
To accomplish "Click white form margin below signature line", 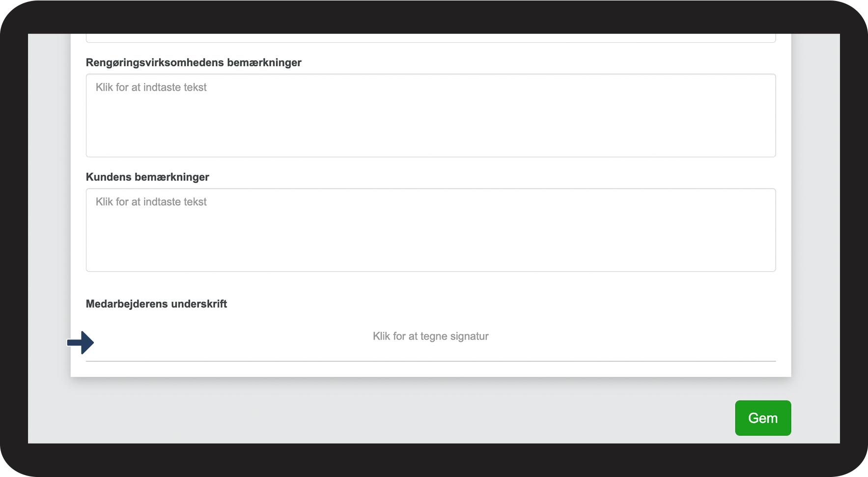I will click(430, 369).
